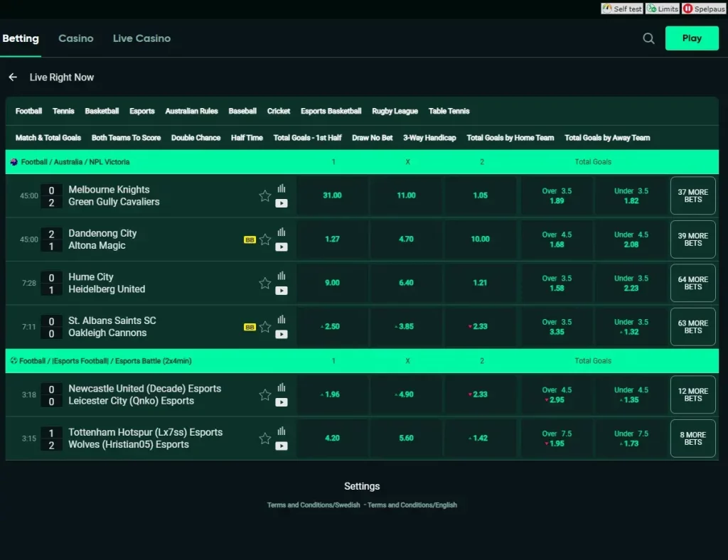Image resolution: width=728 pixels, height=560 pixels.
Task: Open 64 MORE BETS for Hume City
Action: [x=692, y=283]
